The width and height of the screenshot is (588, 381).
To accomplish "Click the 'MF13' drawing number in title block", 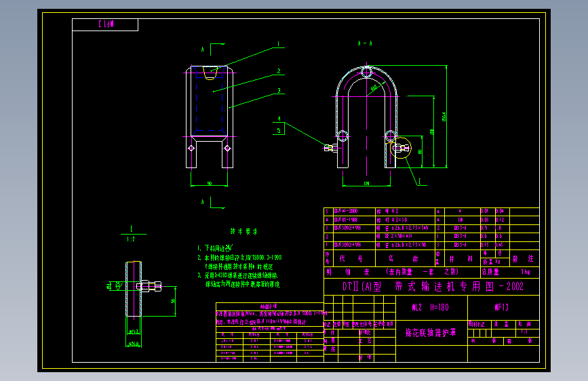I will pos(502,308).
